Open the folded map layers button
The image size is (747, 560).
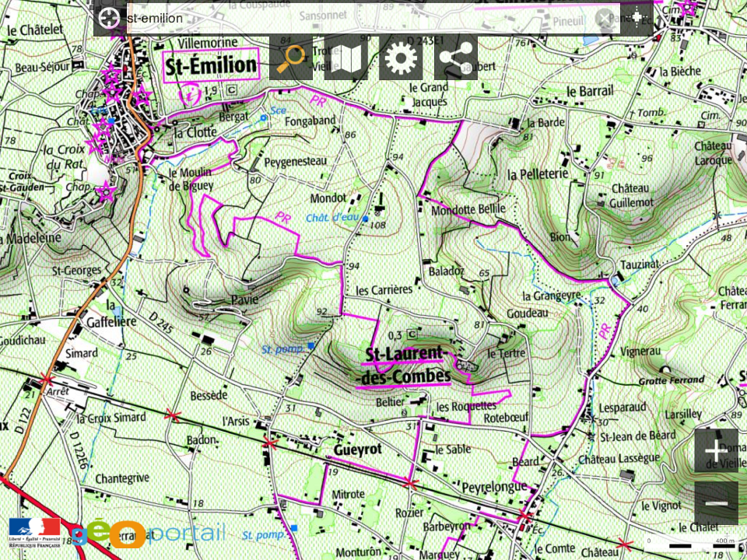click(346, 58)
